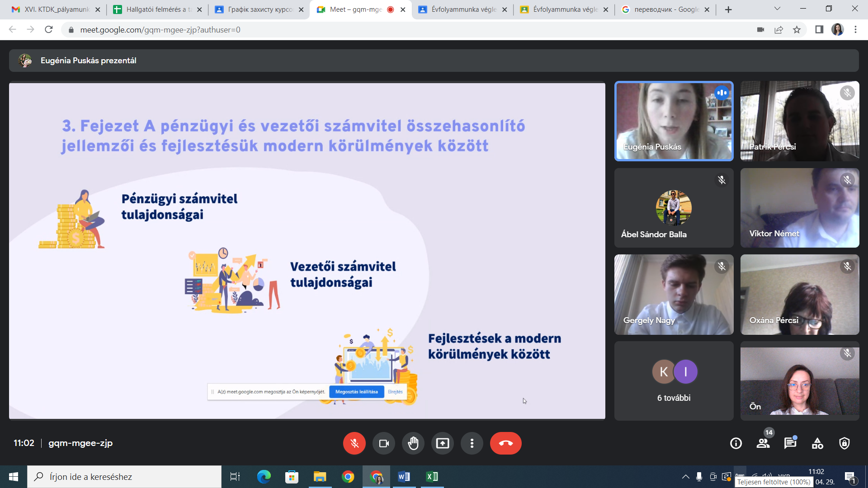This screenshot has height=488, width=868.
Task: Click the bookmark star in the address bar
Action: click(797, 30)
